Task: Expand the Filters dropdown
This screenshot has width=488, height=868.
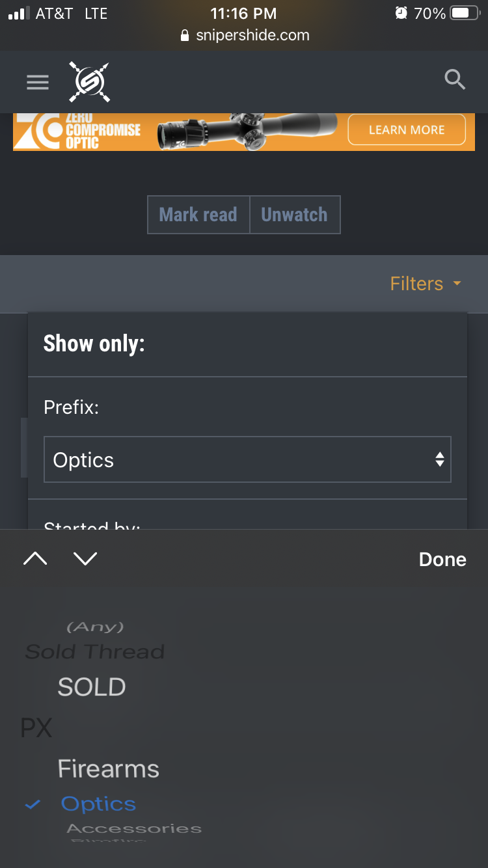Action: click(426, 284)
